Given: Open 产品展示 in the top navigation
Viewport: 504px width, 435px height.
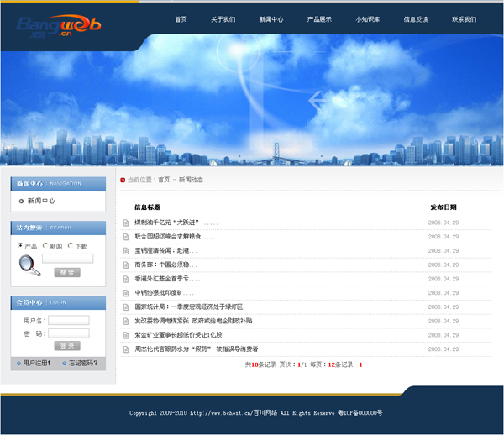Looking at the screenshot, I should coord(319,19).
